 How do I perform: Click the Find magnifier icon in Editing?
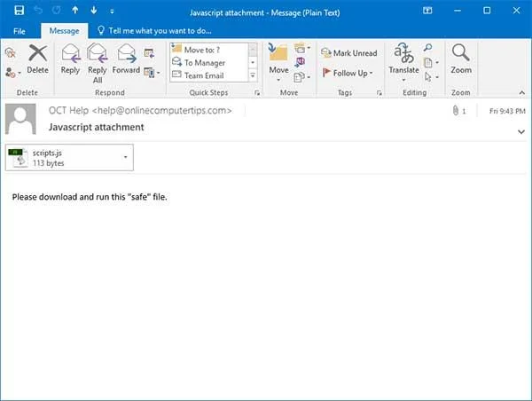tap(428, 48)
